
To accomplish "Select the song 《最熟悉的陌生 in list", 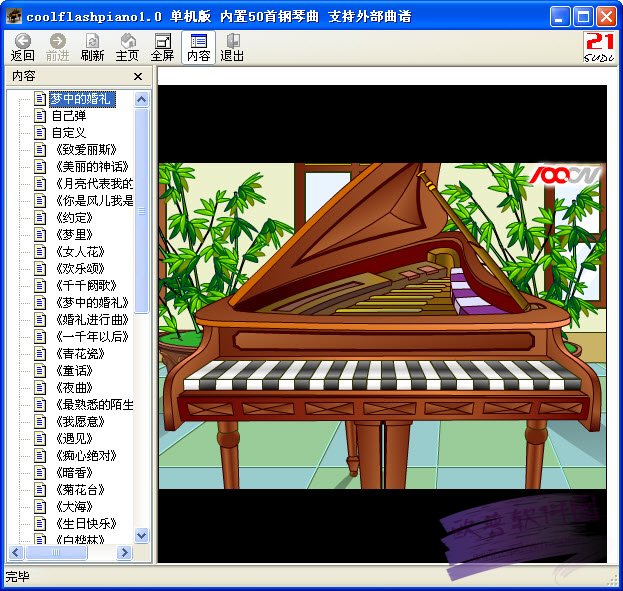I will pyautogui.click(x=94, y=405).
